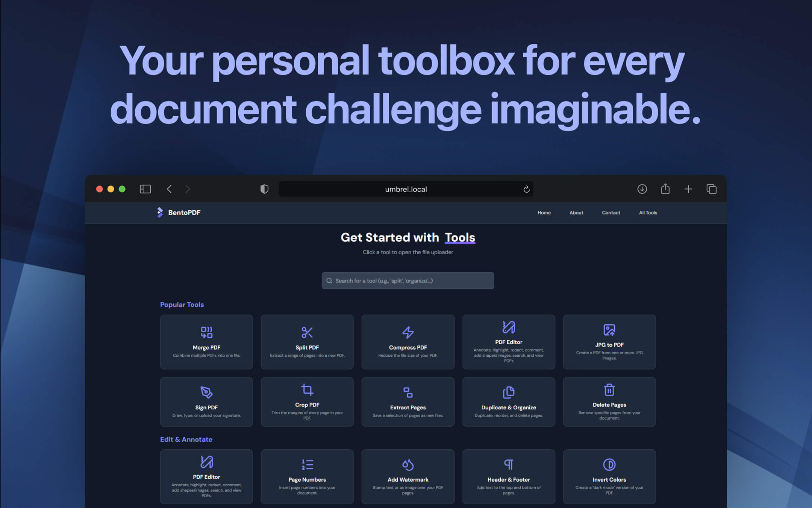This screenshot has width=812, height=508.
Task: Open the All Tools menu item
Action: click(648, 213)
